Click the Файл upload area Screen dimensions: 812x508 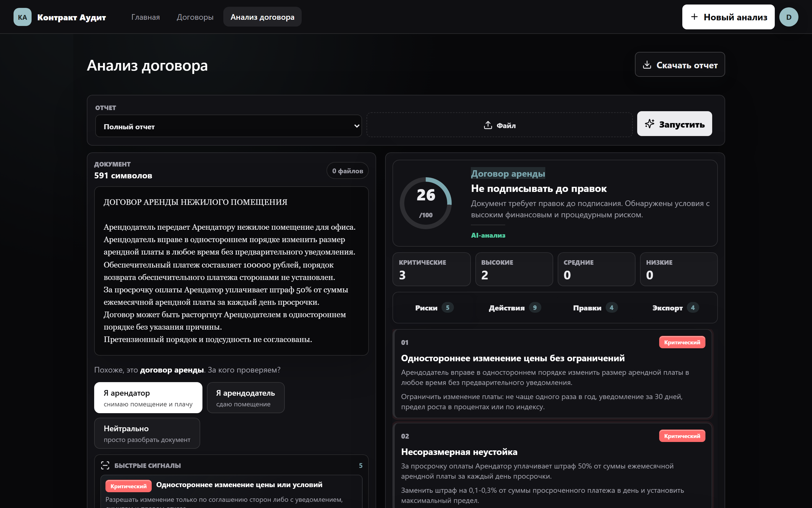499,125
